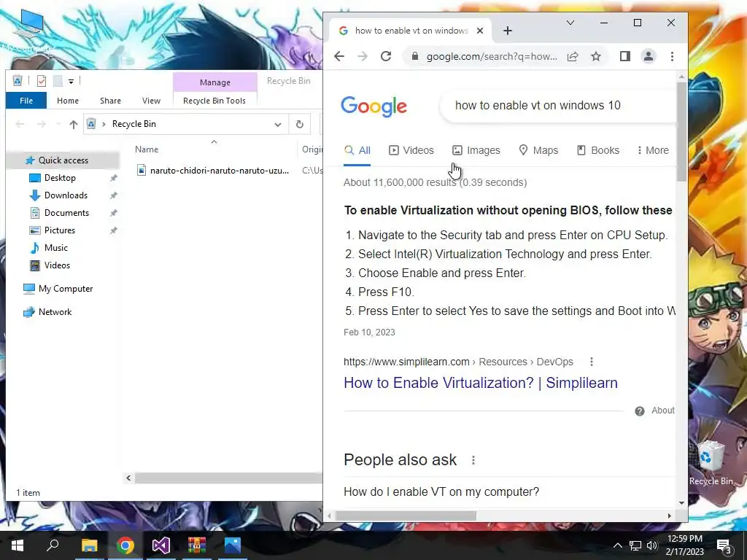Open 'How to Enable Virtualization? | Simplilearn' link
747x560 pixels.
coord(481,383)
